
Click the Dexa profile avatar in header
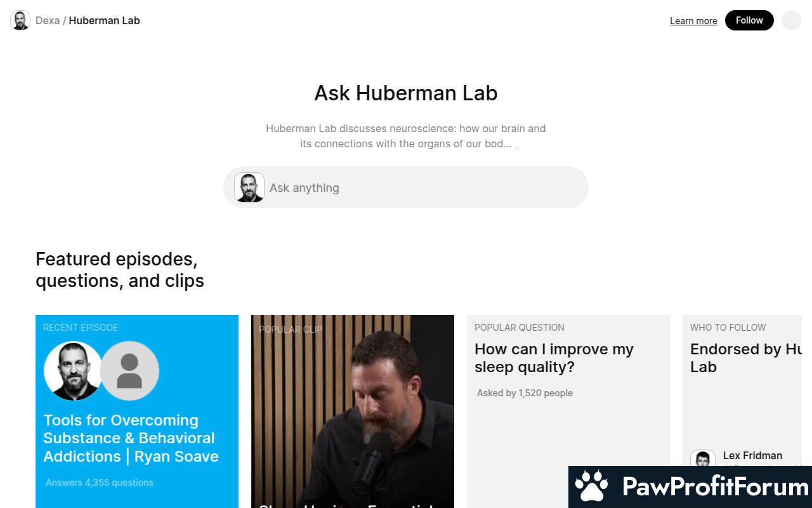pos(20,20)
